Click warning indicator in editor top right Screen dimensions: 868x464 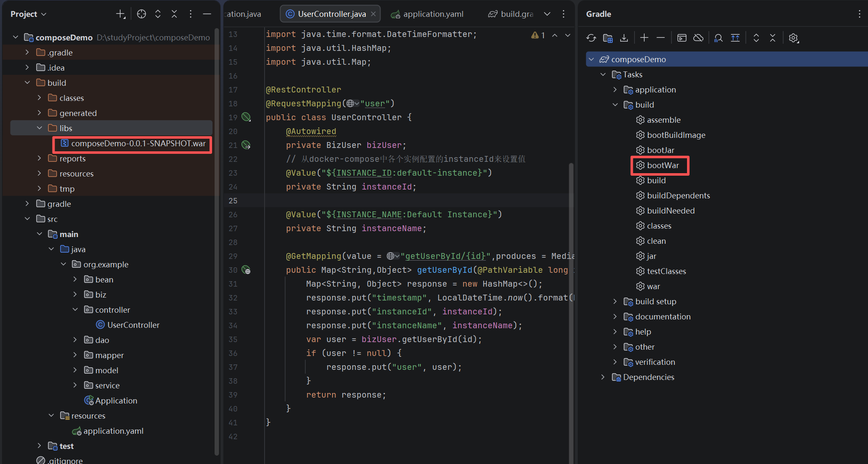click(x=538, y=35)
